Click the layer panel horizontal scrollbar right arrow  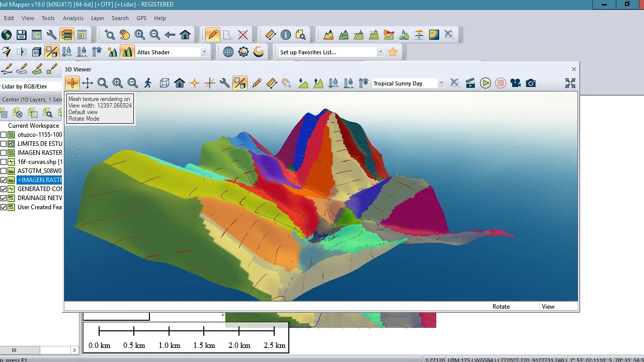74,350
